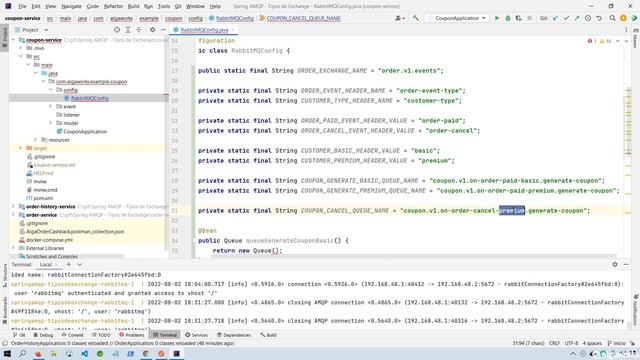Screen dimensions: 640x360
Task: Expand External Libraries node
Action: (13, 248)
